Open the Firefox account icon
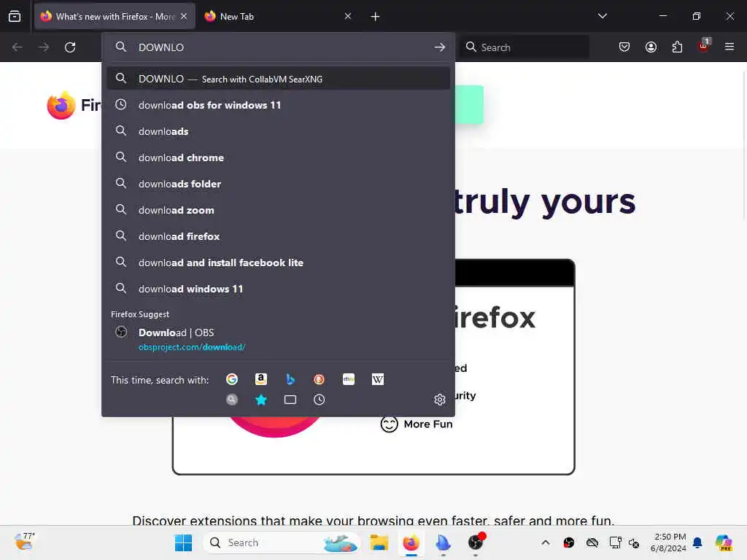 651,47
